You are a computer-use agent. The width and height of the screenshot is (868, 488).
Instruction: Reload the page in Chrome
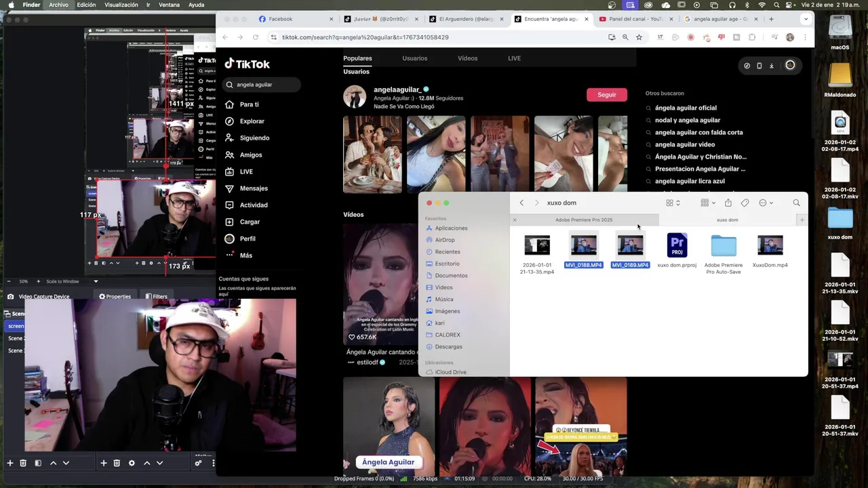pyautogui.click(x=256, y=37)
